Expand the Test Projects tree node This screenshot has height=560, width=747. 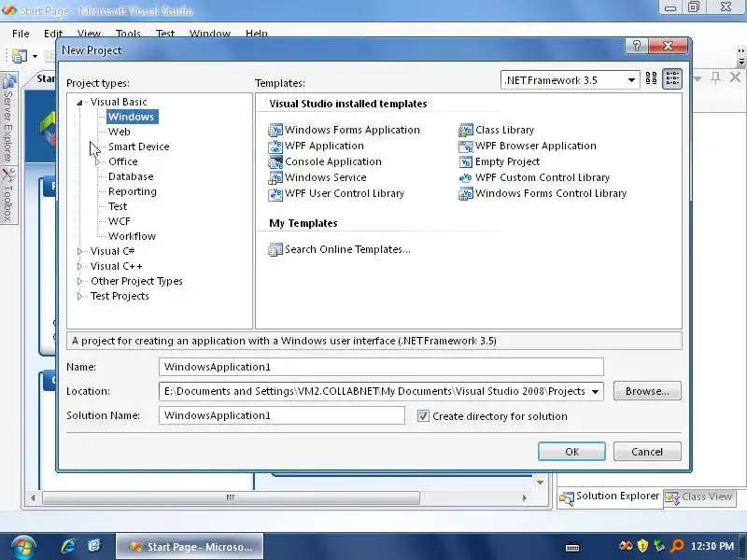pos(79,296)
